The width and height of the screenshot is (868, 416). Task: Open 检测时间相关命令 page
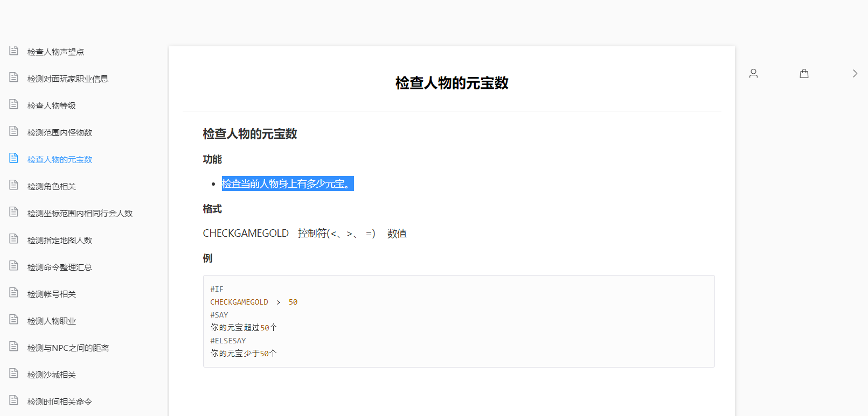(60, 402)
